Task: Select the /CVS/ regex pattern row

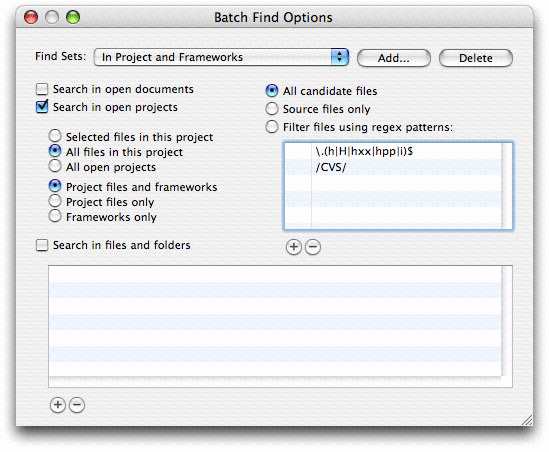Action: pyautogui.click(x=392, y=167)
